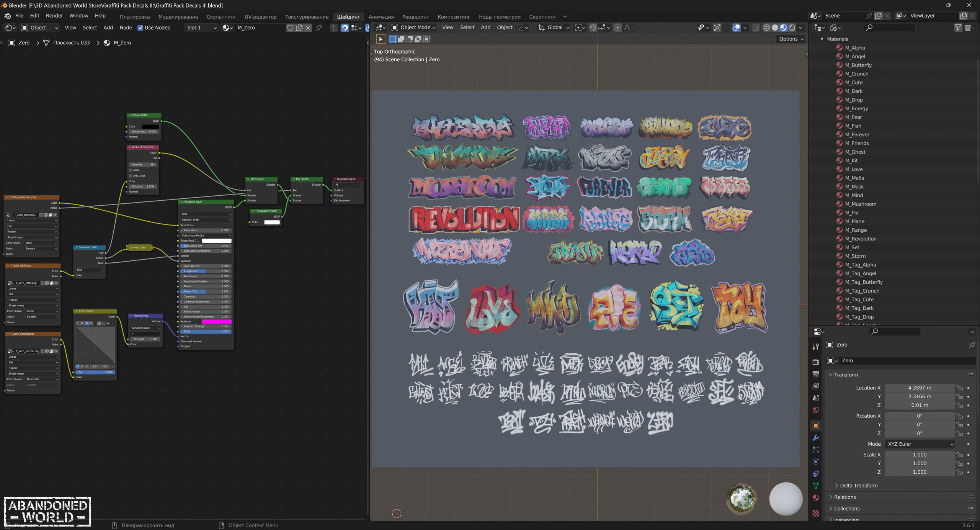Open the viewport Options dropdown button
Screen dimensions: 980x530
click(791, 39)
